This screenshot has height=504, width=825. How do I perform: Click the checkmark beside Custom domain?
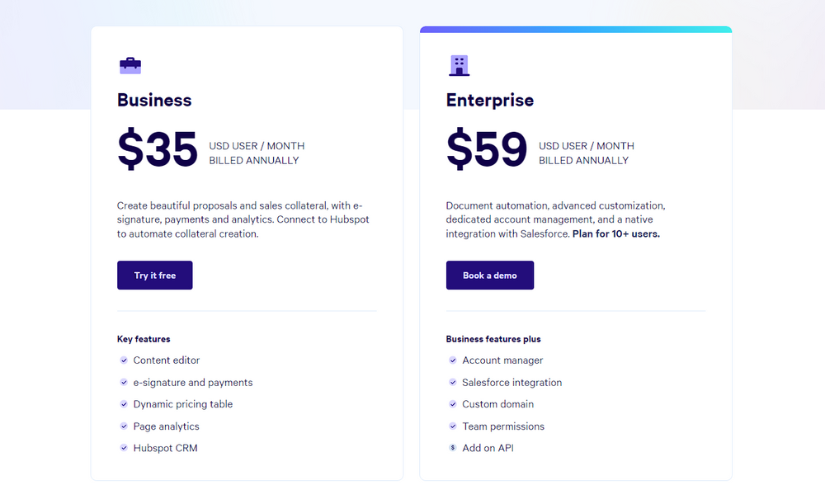(x=453, y=404)
